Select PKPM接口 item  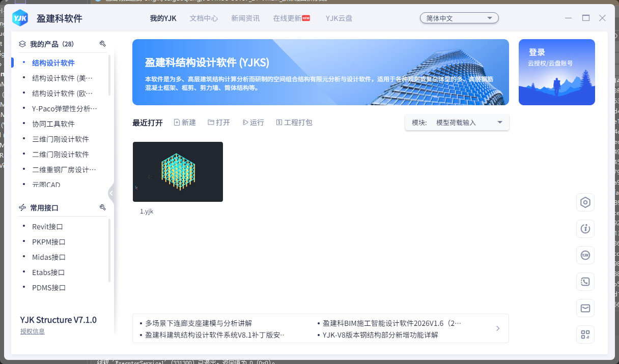click(49, 242)
